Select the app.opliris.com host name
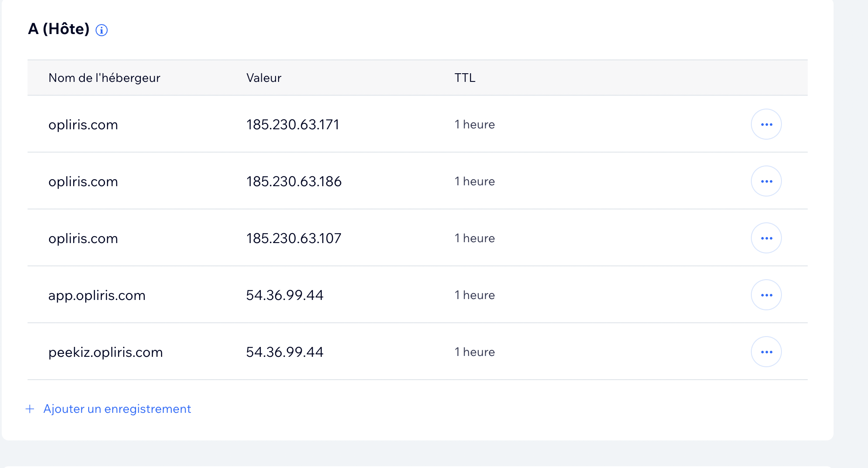Viewport: 868px width, 468px height. pos(97,296)
